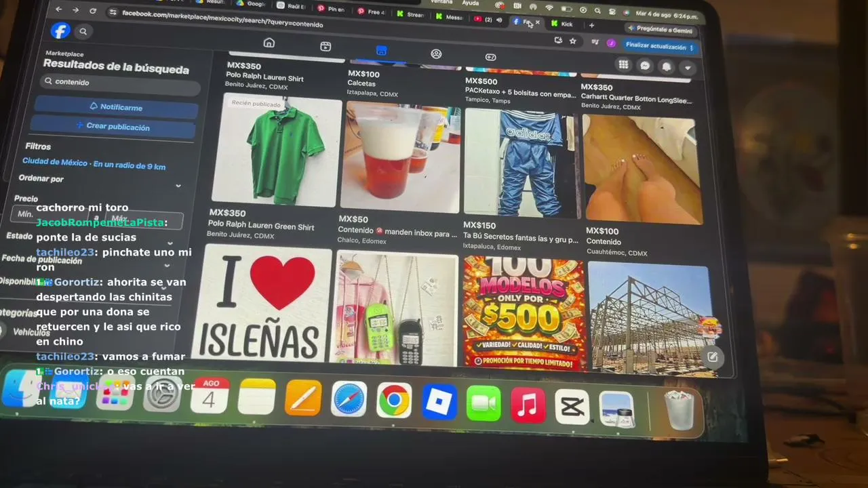Viewport: 868px width, 488px height.
Task: Switch to the 'Raúl E' browser tab
Action: click(292, 6)
